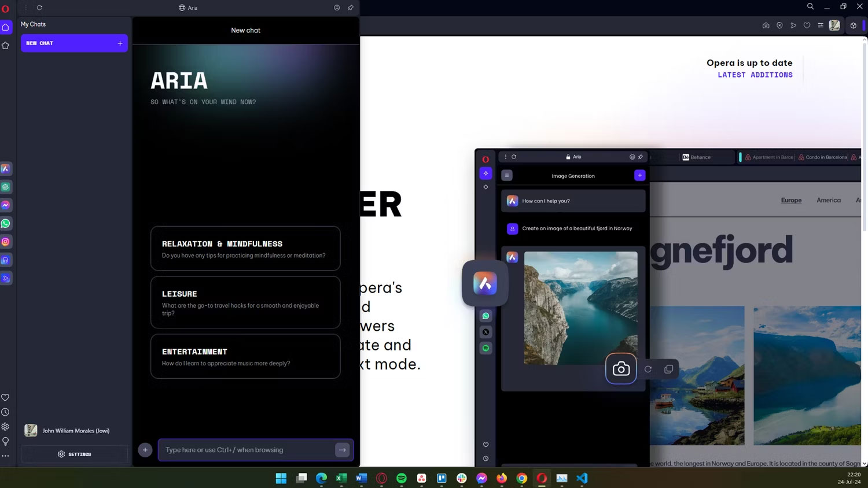Viewport: 868px width, 488px height.
Task: Focus the Aria message input field
Action: pyautogui.click(x=246, y=450)
